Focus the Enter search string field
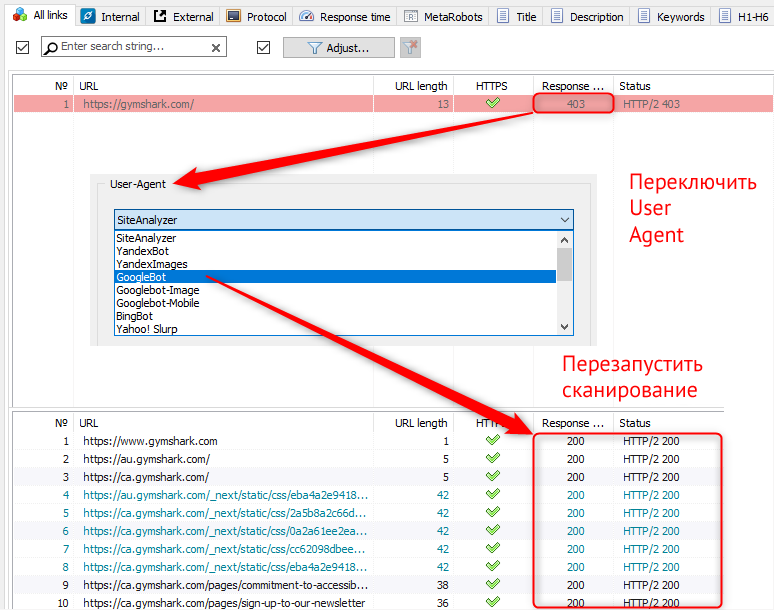 coord(133,46)
